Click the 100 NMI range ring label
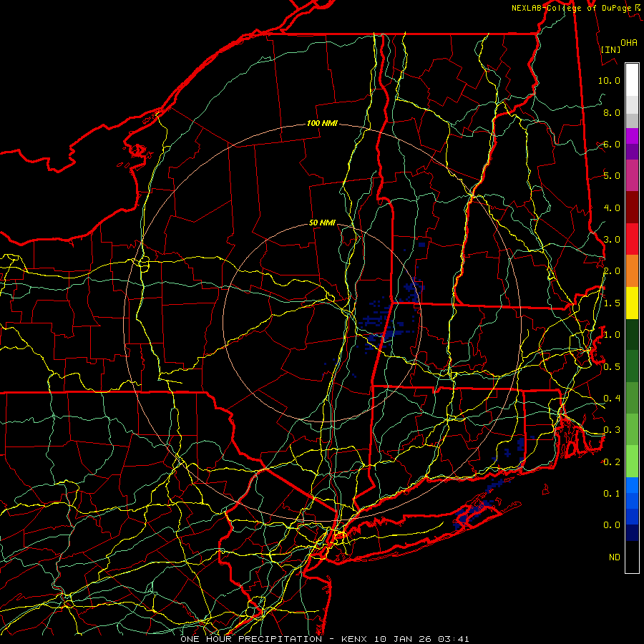644x644 pixels. point(322,123)
